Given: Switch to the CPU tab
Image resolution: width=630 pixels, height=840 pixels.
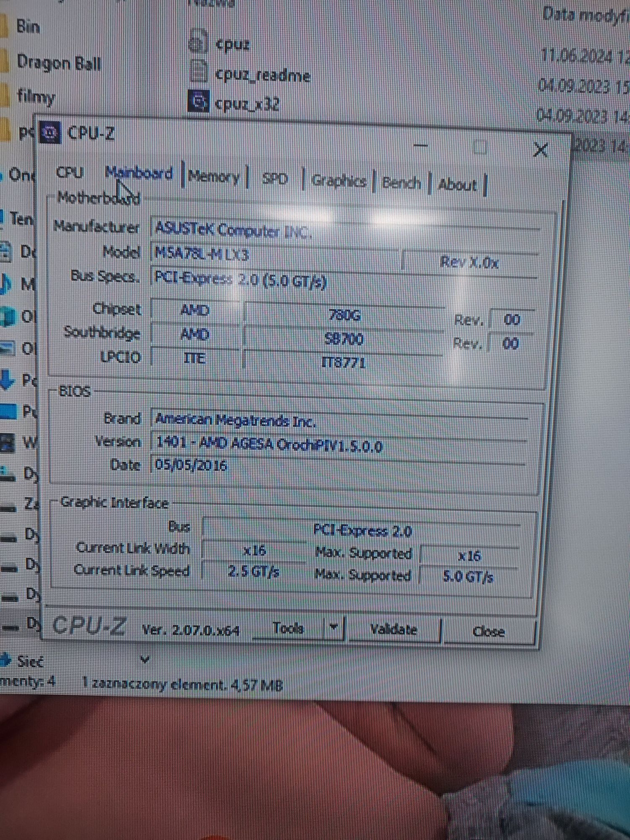Looking at the screenshot, I should point(70,172).
